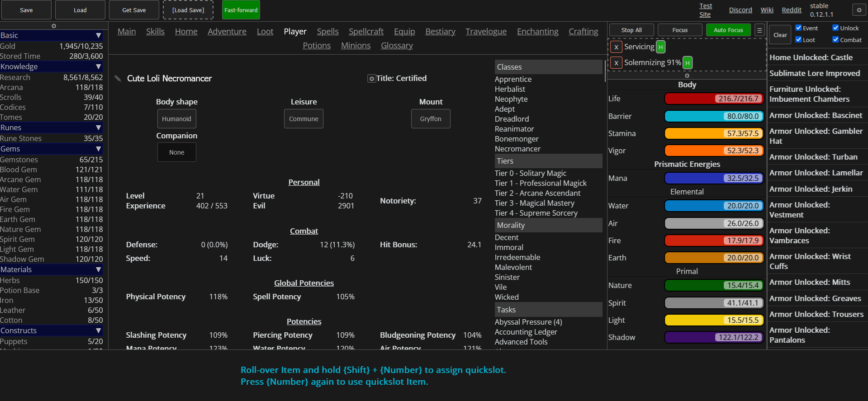Click the green H badge next to Solemnizing
868x401 pixels.
(687, 63)
